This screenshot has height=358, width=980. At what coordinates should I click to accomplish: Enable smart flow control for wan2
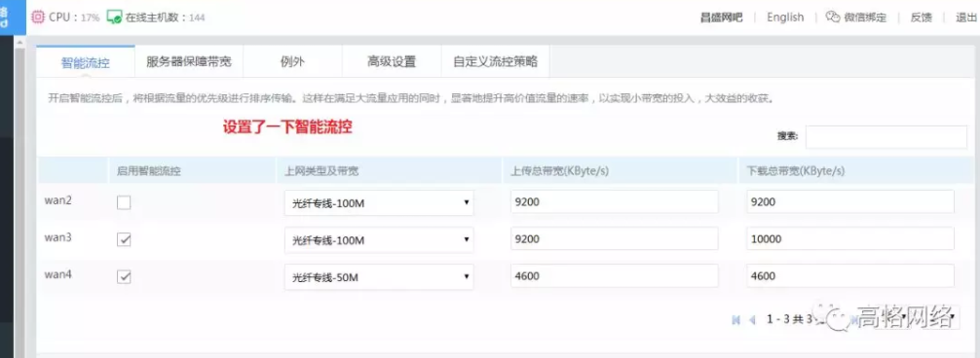(x=124, y=202)
